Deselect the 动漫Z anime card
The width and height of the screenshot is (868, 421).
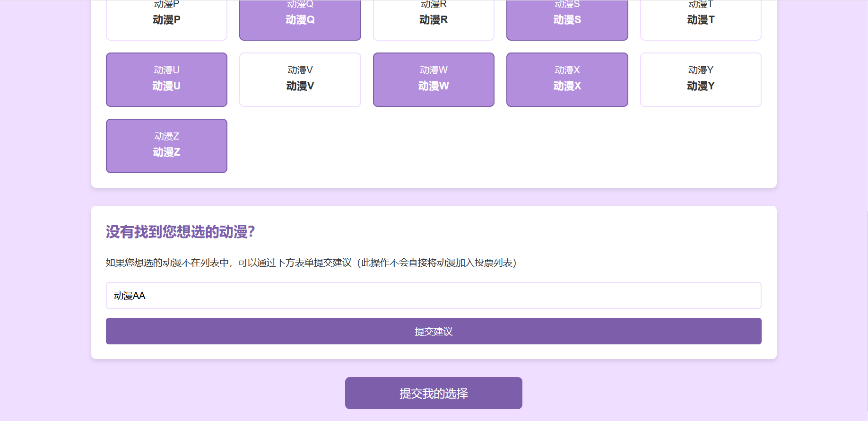[x=166, y=146]
